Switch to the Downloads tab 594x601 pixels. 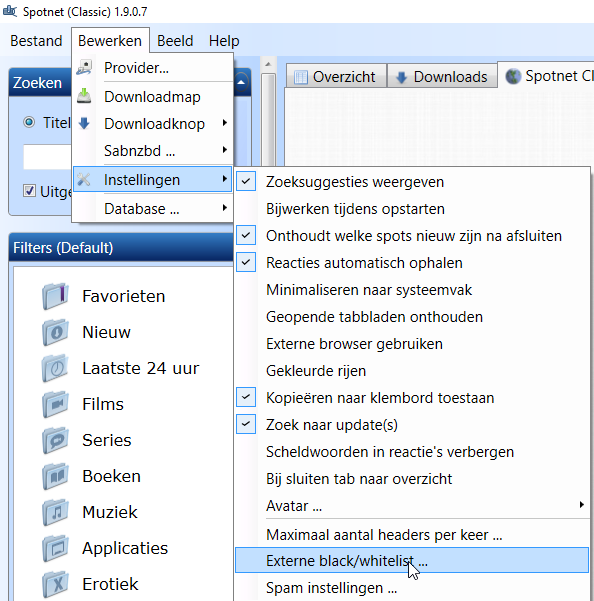pos(443,77)
